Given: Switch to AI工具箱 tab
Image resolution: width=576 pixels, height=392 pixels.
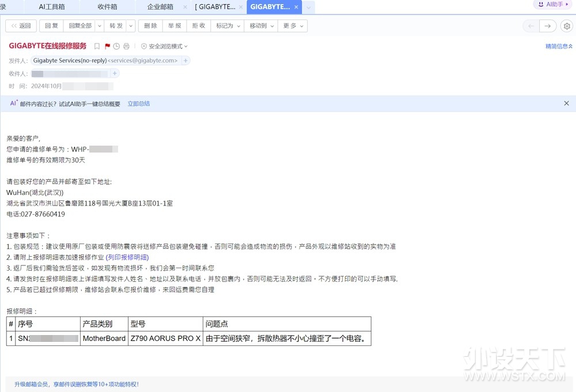Looking at the screenshot, I should tap(51, 7).
